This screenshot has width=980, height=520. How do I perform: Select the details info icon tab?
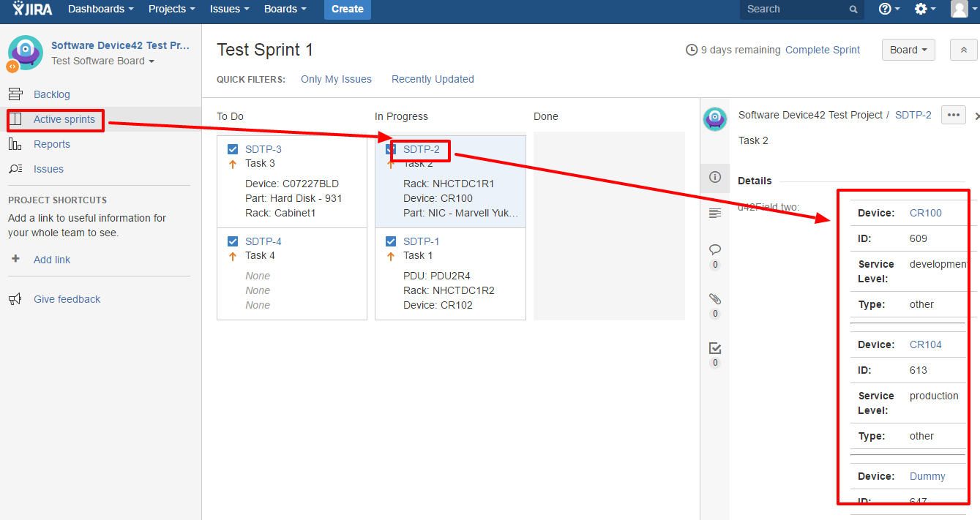point(715,177)
